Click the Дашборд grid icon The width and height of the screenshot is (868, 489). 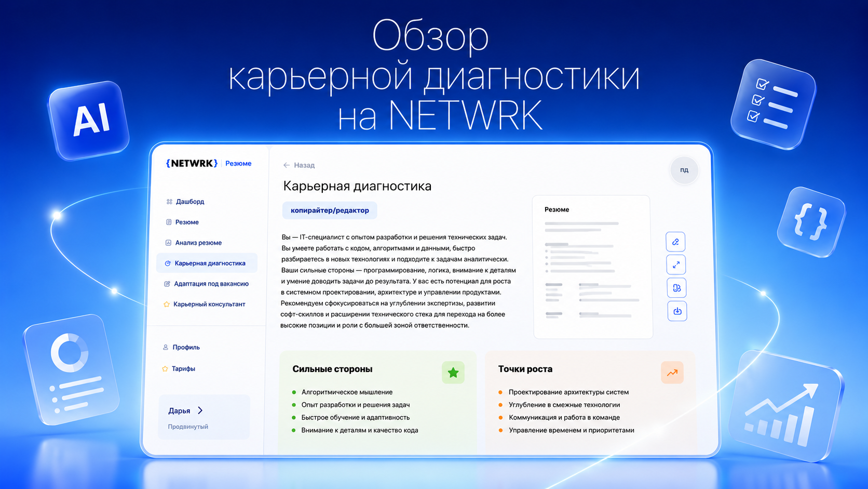point(169,202)
